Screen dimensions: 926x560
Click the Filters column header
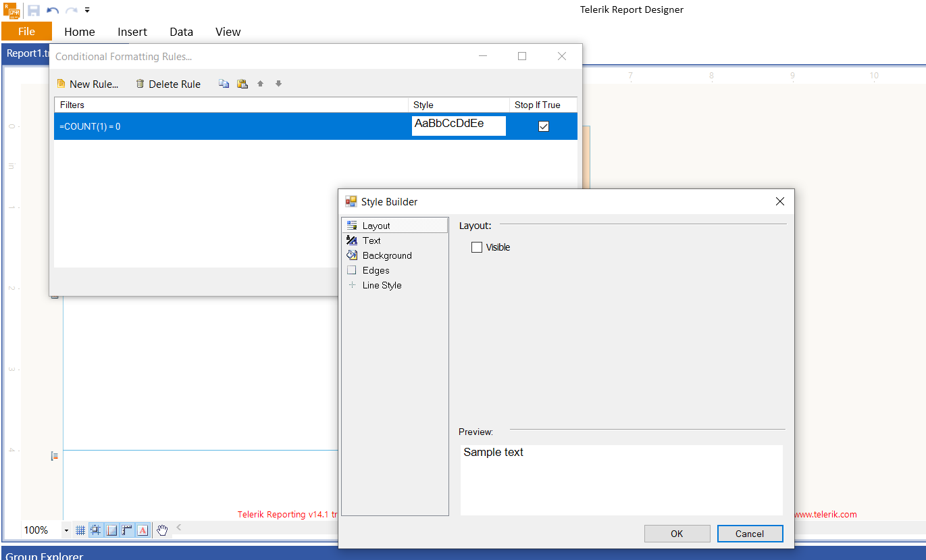pyautogui.click(x=231, y=105)
